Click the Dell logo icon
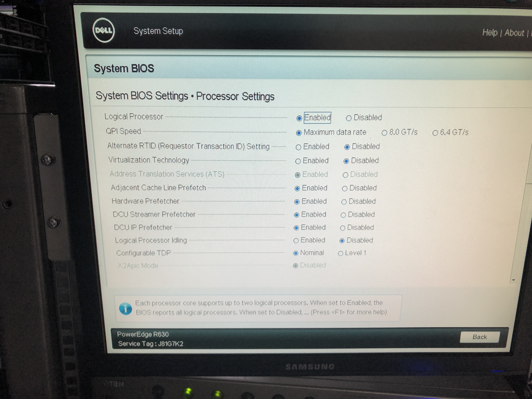 click(x=103, y=30)
